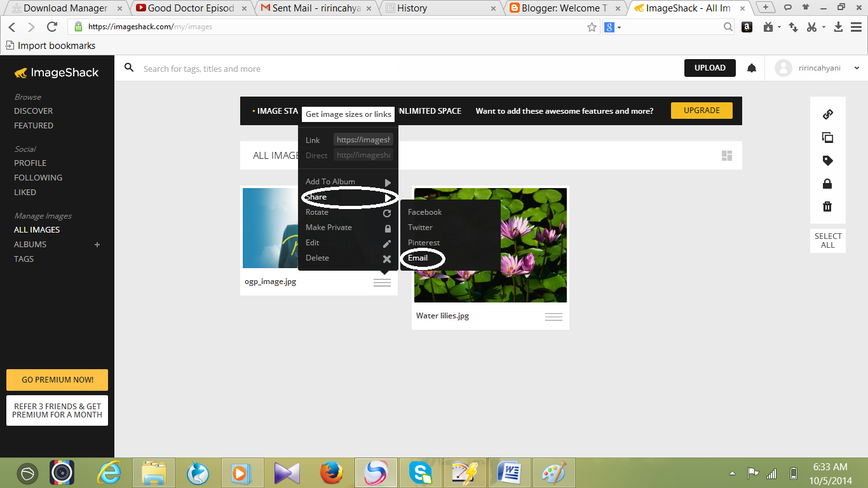Image resolution: width=868 pixels, height=488 pixels.
Task: Open the menu lines under ogp_image.jpg
Action: pos(382,283)
